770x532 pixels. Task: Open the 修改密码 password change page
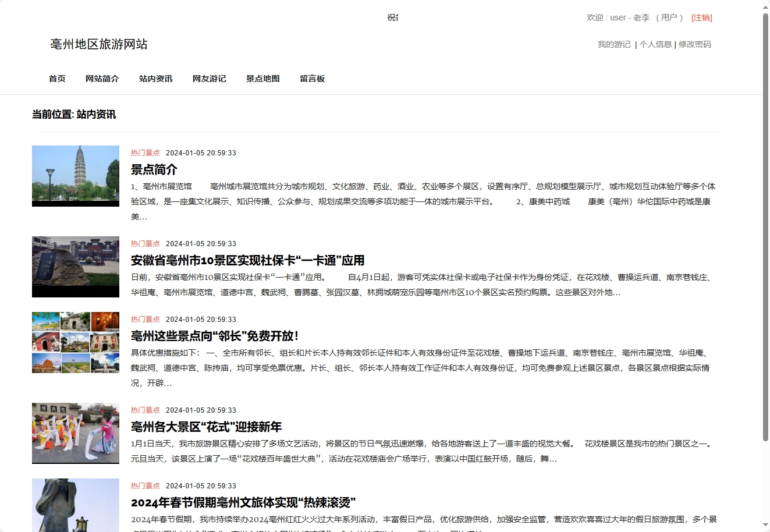click(x=694, y=44)
